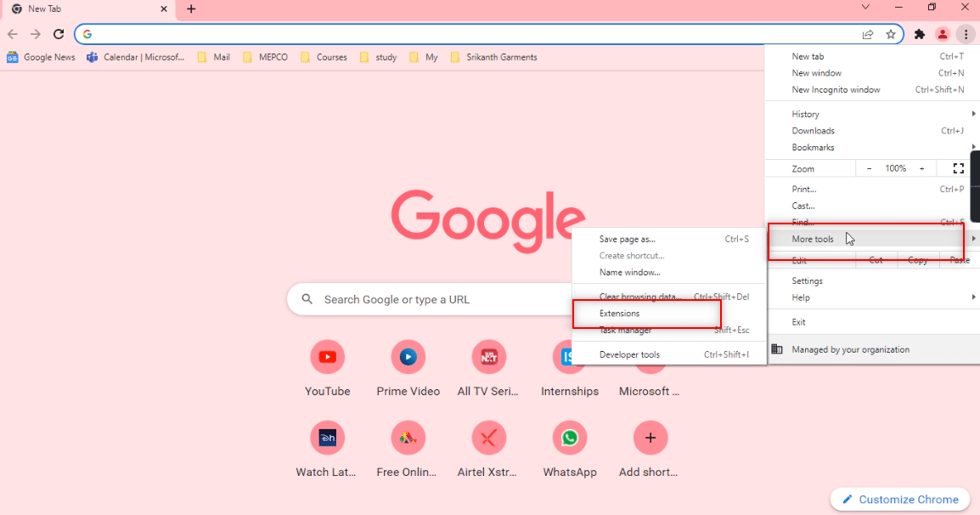The height and width of the screenshot is (515, 980).
Task: Expand the History submenu
Action: tap(872, 114)
